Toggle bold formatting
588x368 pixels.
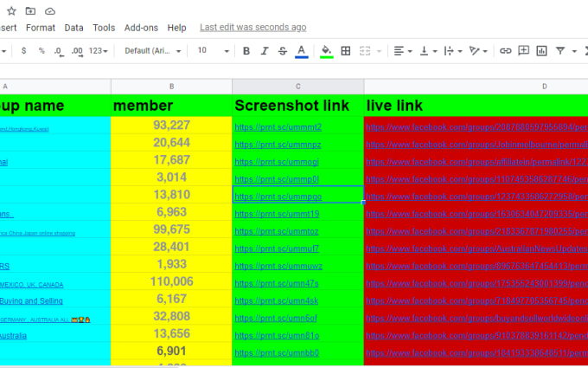coord(246,51)
